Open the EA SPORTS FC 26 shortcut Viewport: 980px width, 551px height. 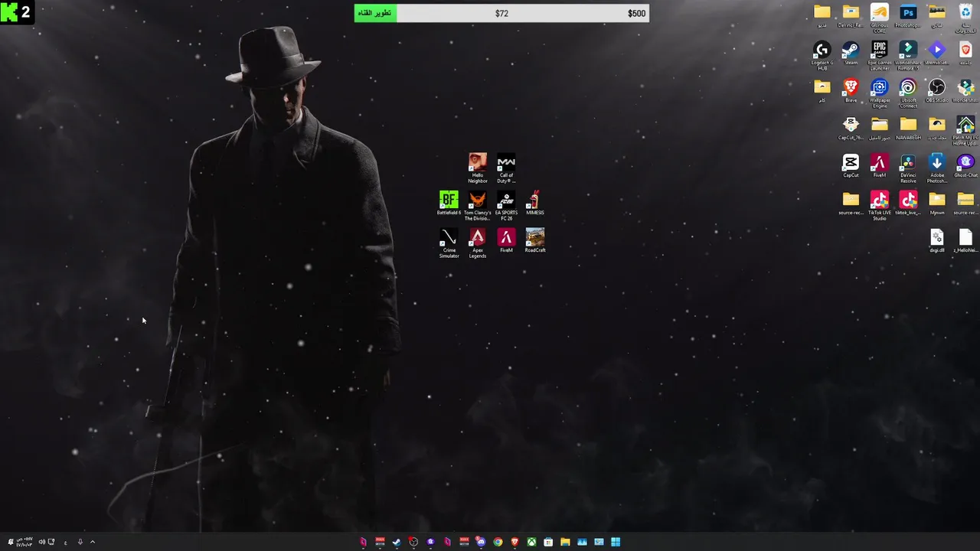coord(506,206)
